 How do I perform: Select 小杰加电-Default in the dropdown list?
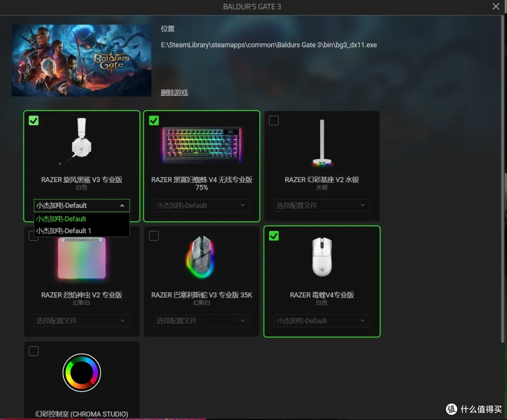point(82,219)
